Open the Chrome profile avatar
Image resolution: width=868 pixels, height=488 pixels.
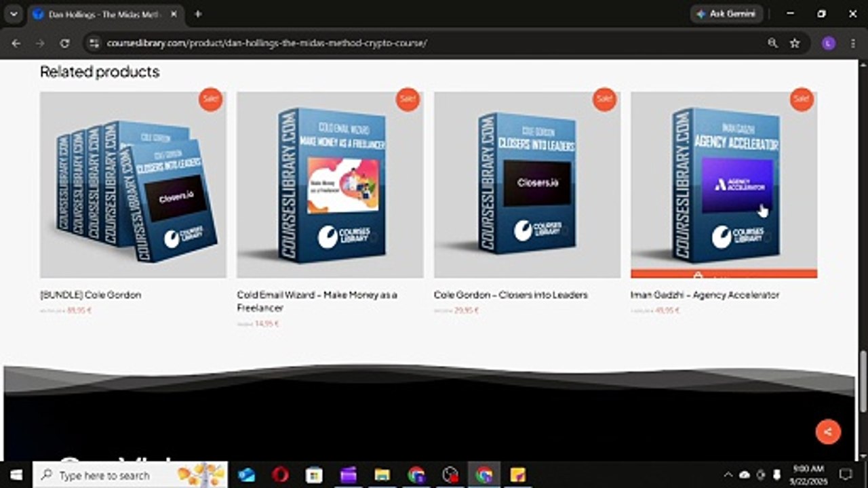click(x=828, y=43)
